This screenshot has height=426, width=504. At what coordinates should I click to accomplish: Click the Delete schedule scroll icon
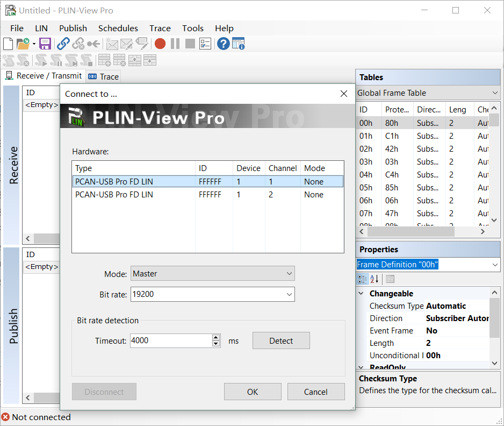(x=23, y=60)
